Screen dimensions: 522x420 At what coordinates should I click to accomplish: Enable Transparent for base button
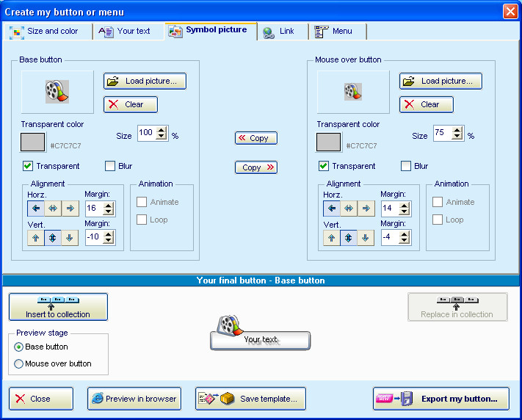28,166
